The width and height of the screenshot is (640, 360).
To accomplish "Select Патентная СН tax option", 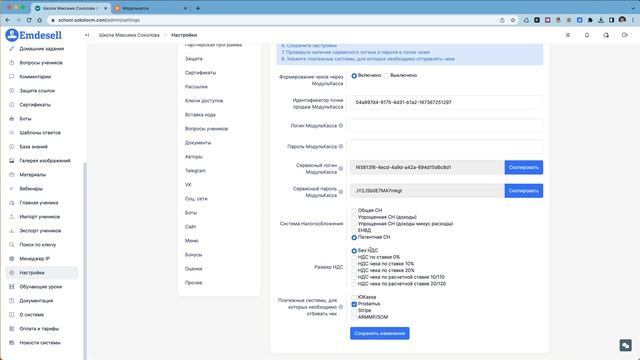I will click(354, 237).
